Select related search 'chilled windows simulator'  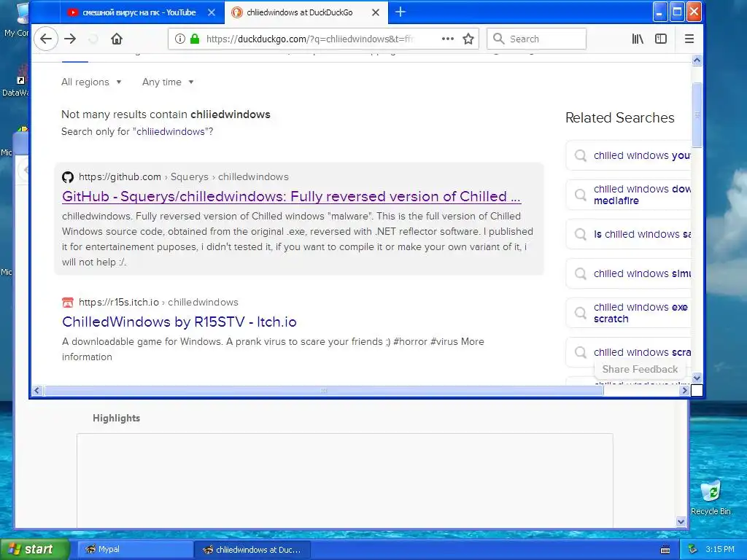tap(628, 273)
